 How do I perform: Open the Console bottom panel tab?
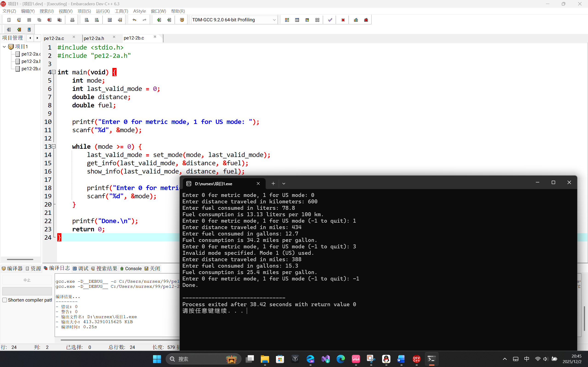pyautogui.click(x=131, y=269)
